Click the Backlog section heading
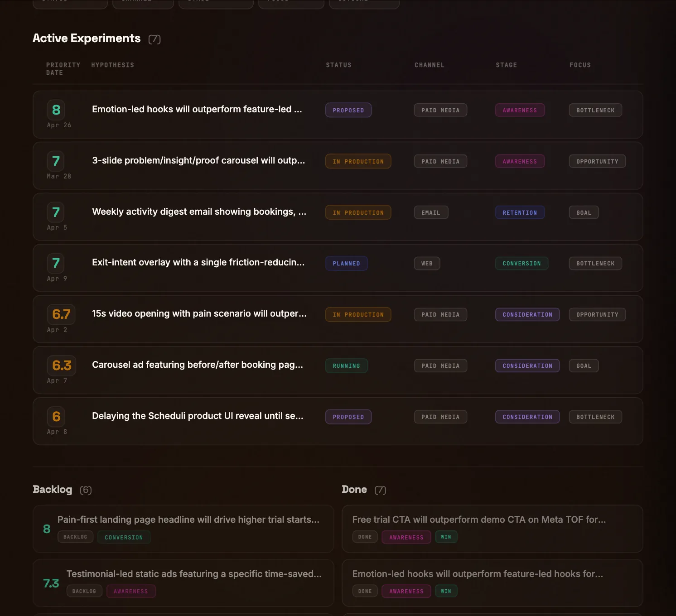Screen dimensions: 676x616 [53, 489]
